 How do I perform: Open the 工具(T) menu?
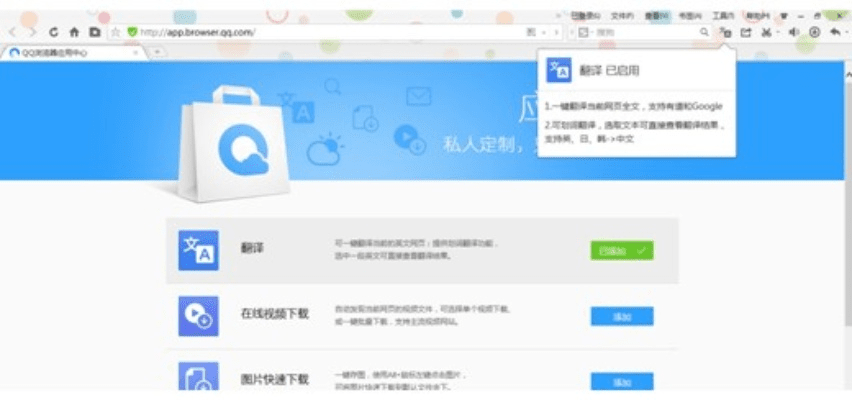(x=723, y=16)
